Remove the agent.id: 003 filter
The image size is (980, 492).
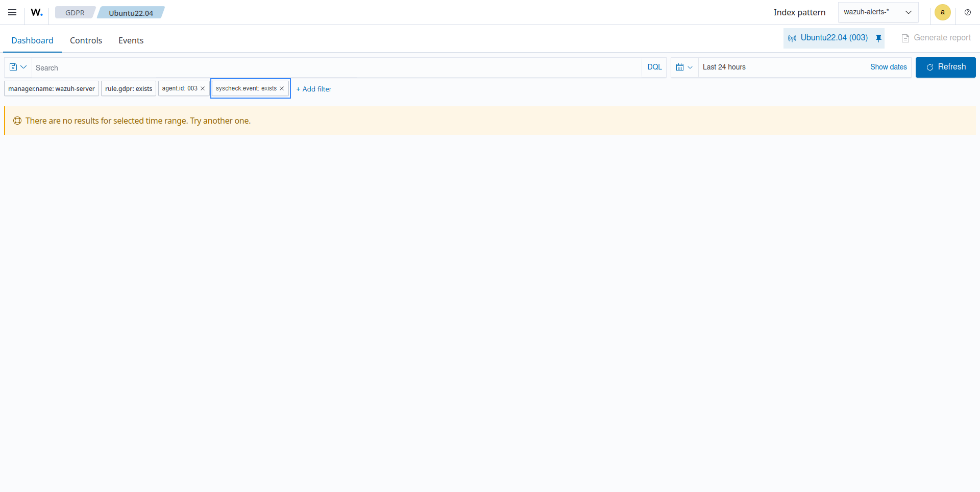click(x=203, y=88)
